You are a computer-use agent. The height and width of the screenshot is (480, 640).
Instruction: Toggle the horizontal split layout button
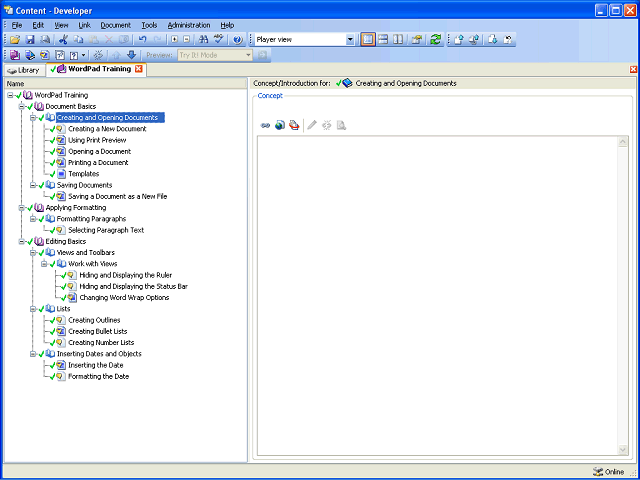(383, 40)
